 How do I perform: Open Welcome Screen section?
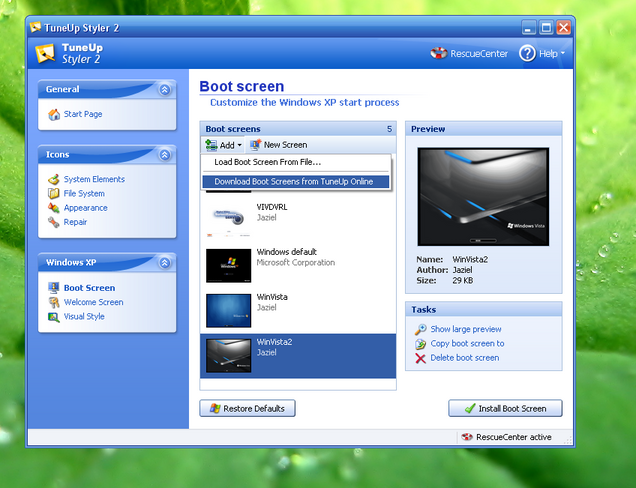(x=93, y=302)
